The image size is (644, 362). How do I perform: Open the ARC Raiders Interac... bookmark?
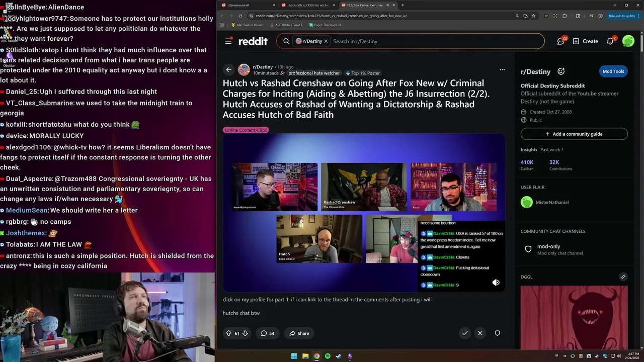pos(247,25)
